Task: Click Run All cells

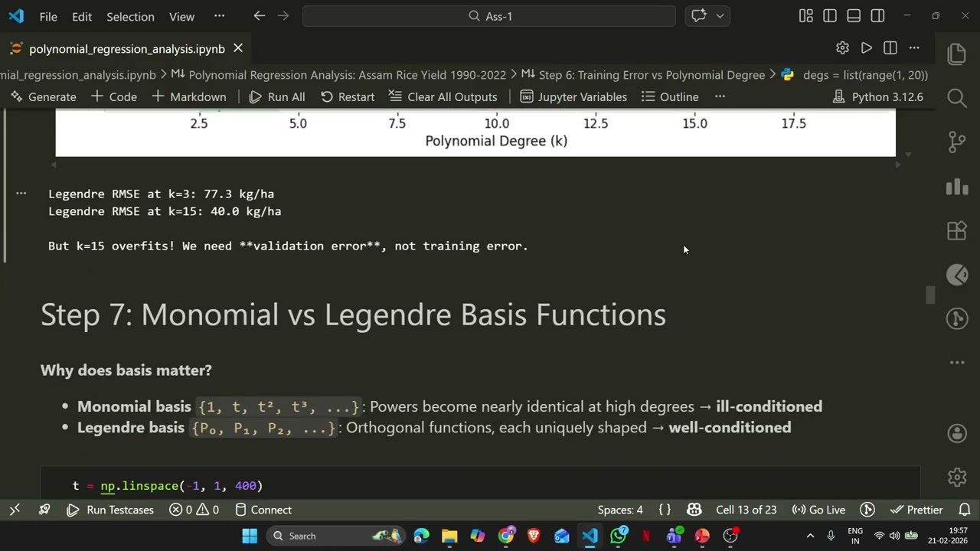Action: (277, 96)
